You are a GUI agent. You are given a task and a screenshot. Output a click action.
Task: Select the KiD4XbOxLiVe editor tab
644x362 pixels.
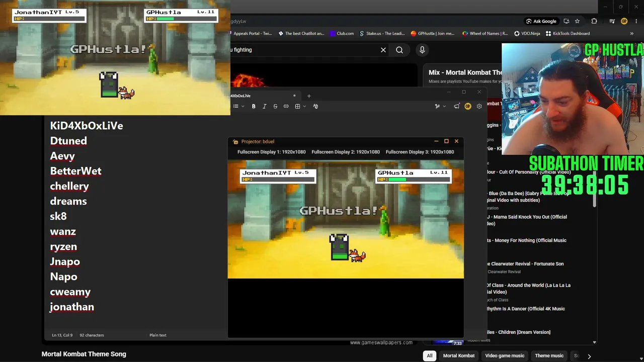click(265, 96)
